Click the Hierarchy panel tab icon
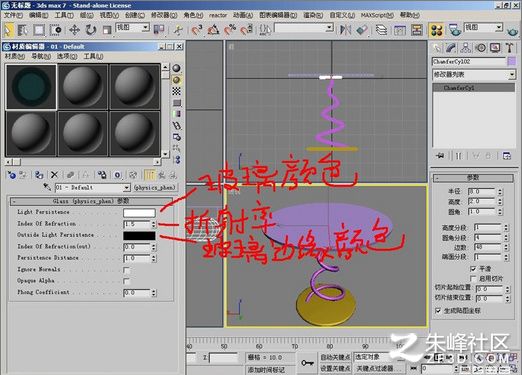522x375 pixels. click(465, 48)
